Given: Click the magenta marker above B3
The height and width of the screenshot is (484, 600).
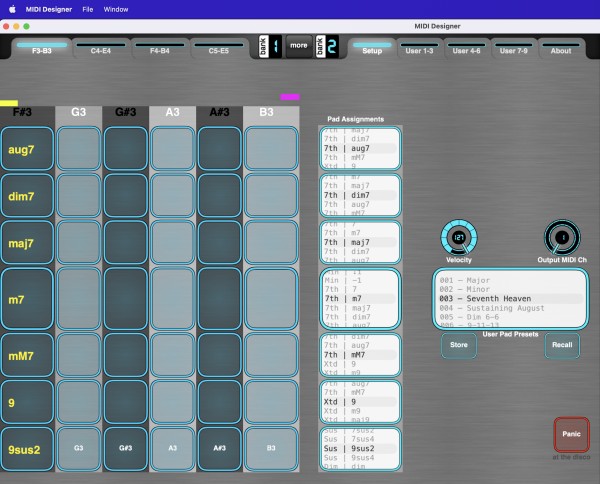Looking at the screenshot, I should pos(290,97).
